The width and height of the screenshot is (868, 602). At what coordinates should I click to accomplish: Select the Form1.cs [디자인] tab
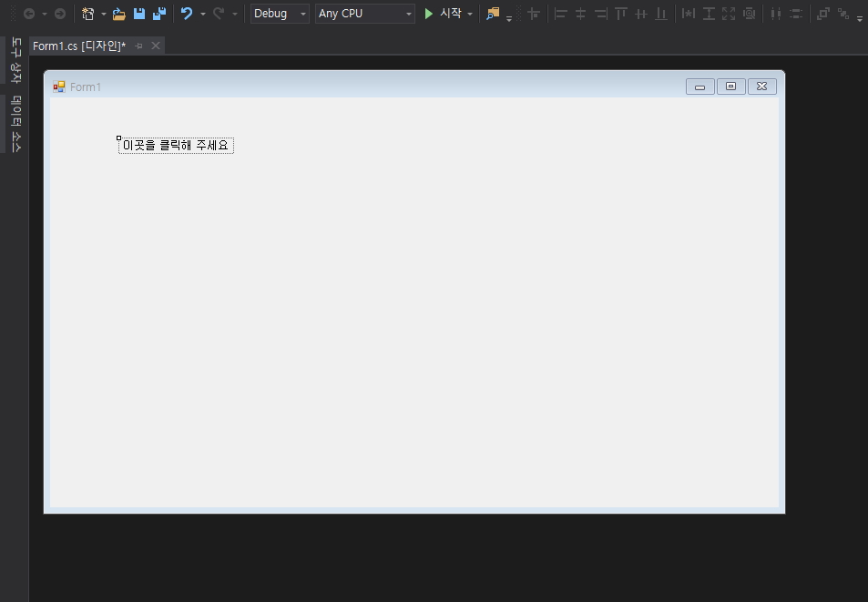[x=79, y=46]
